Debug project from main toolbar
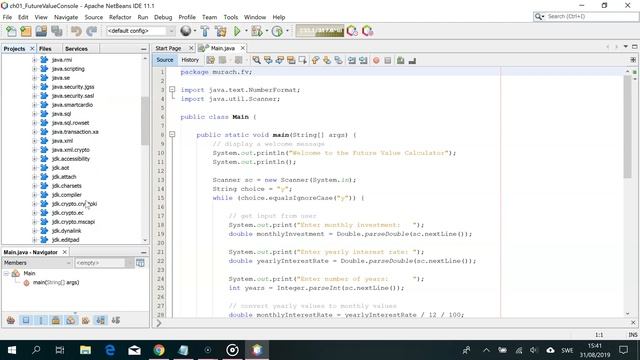640x360 pixels. [x=257, y=31]
